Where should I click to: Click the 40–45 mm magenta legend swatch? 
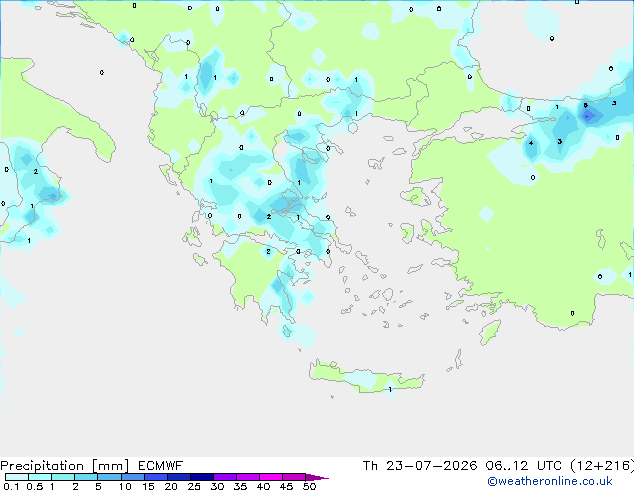click(x=271, y=477)
